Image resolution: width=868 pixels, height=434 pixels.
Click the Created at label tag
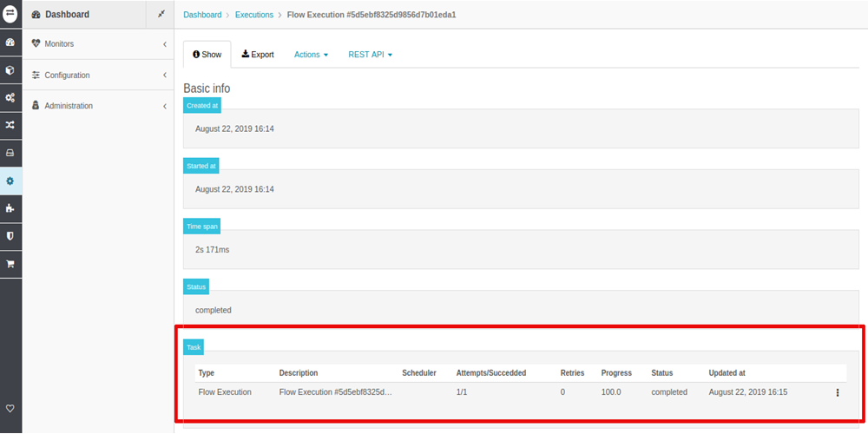[202, 105]
